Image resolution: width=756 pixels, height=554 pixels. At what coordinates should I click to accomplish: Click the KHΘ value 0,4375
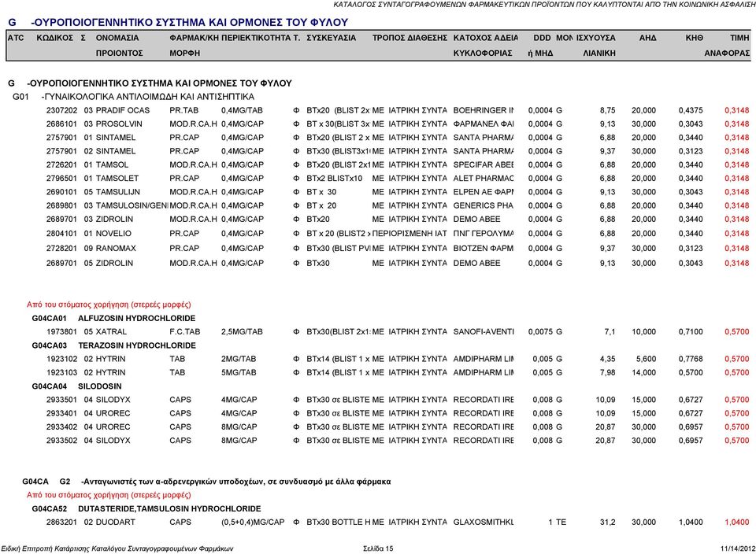point(691,110)
